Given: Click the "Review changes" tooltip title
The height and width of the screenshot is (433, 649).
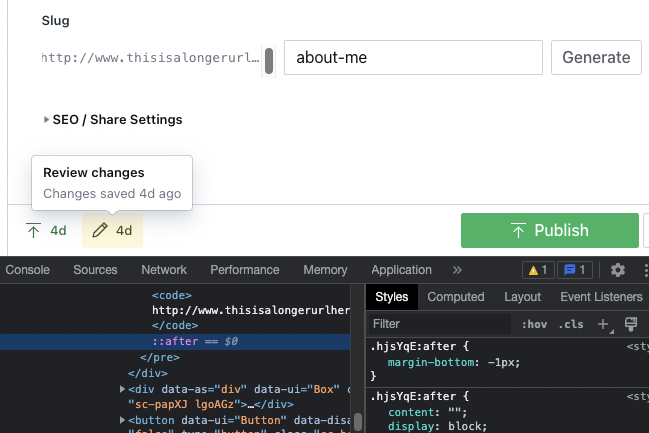Looking at the screenshot, I should [94, 173].
